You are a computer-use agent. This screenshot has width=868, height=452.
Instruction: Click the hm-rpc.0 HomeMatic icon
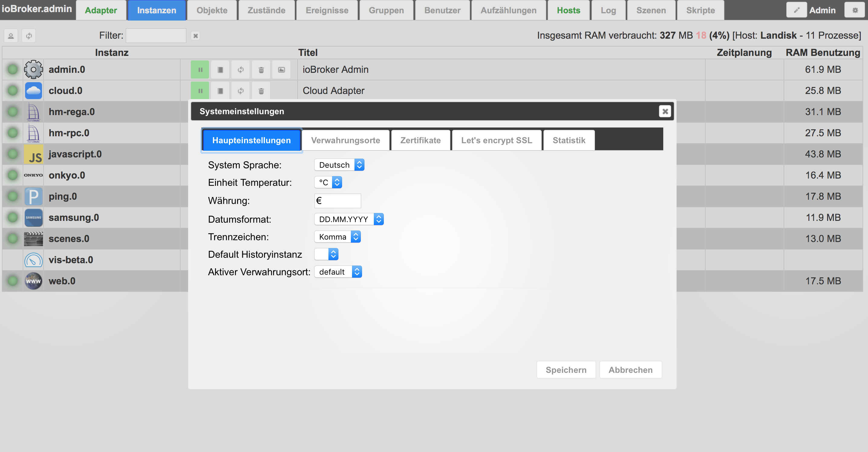tap(33, 133)
